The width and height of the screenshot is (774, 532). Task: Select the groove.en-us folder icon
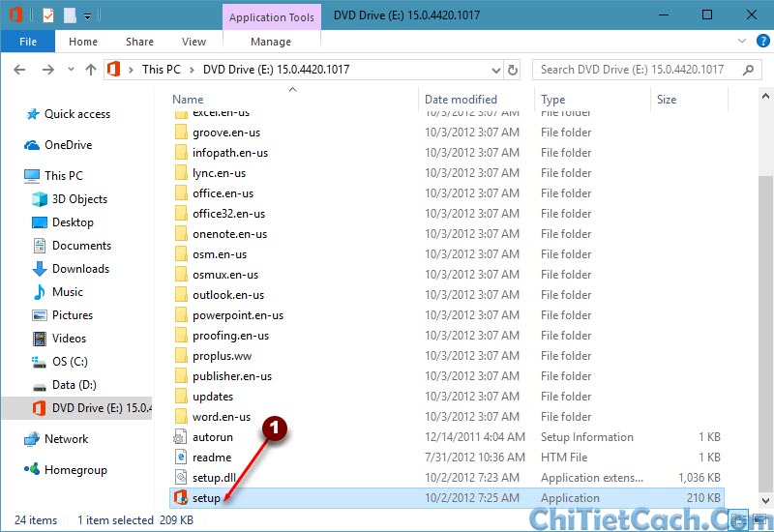[x=181, y=133]
